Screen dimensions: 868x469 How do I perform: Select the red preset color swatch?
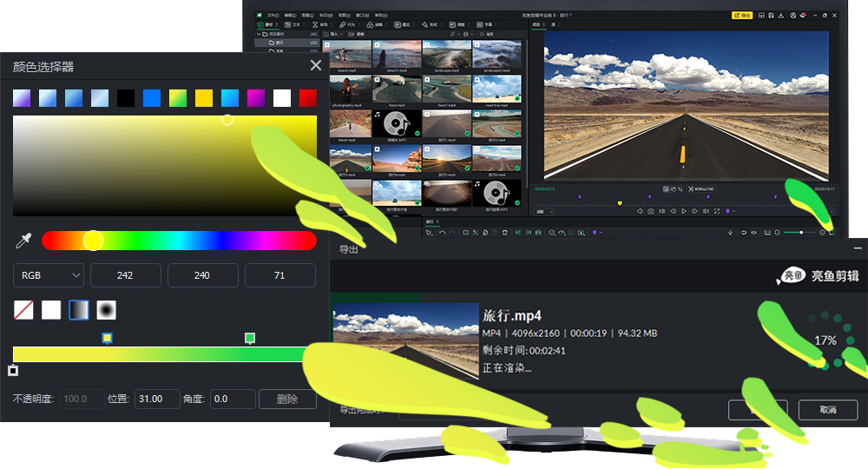[308, 98]
